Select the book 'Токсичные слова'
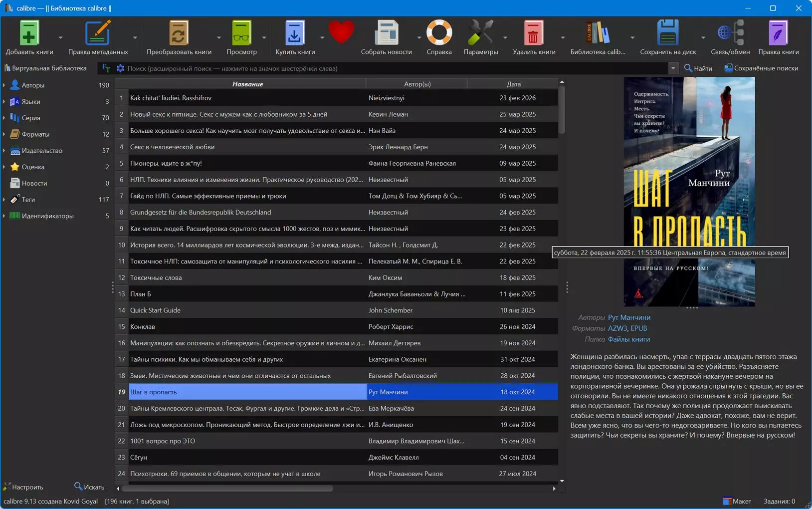This screenshot has width=812, height=509. 343,278
